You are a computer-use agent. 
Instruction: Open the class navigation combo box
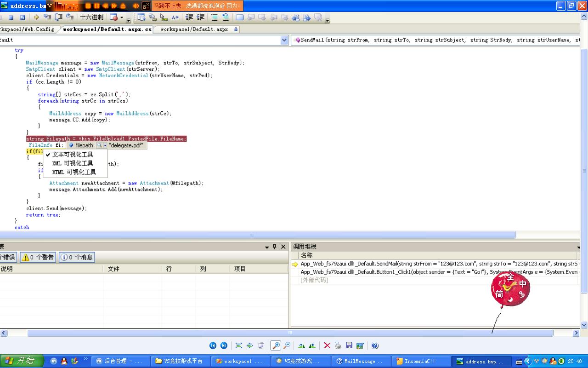[x=284, y=40]
